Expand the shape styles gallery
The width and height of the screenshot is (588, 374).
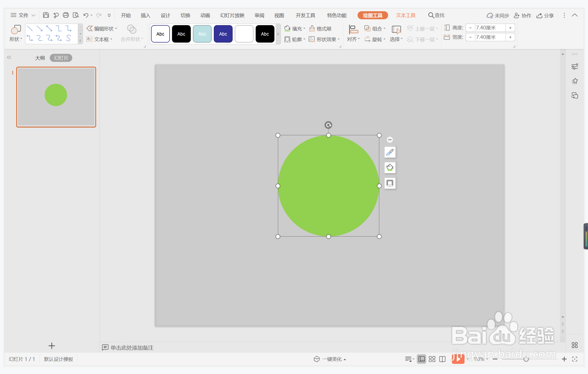coord(278,34)
